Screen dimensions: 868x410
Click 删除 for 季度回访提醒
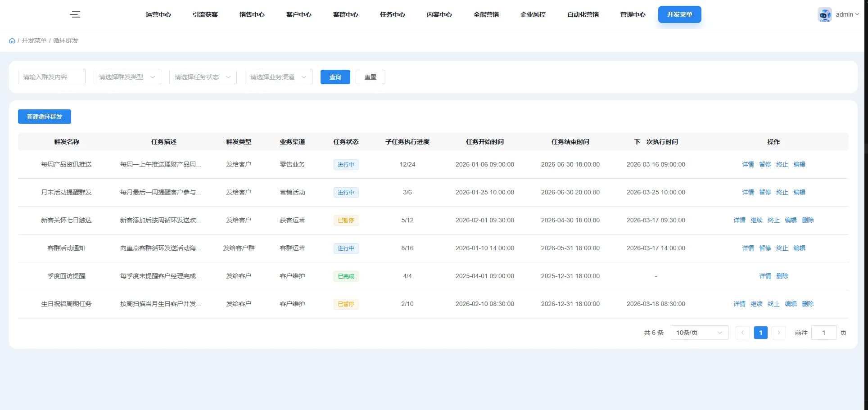click(x=782, y=276)
